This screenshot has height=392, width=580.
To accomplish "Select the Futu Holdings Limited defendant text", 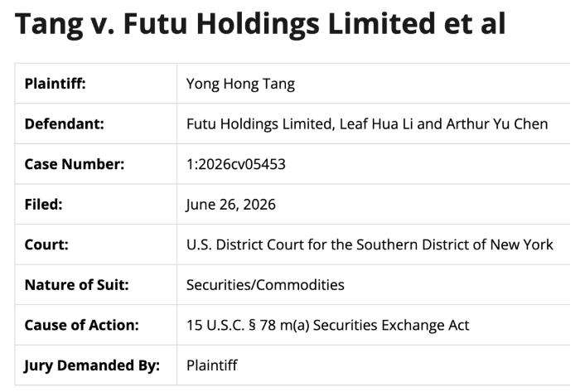I will pyautogui.click(x=260, y=124).
